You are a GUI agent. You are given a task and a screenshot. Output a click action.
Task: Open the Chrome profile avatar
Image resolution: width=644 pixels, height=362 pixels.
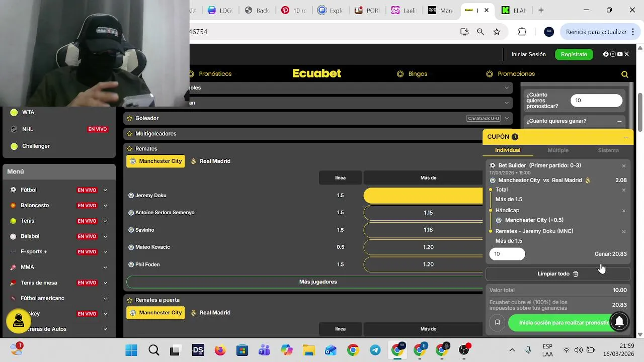[x=549, y=32]
